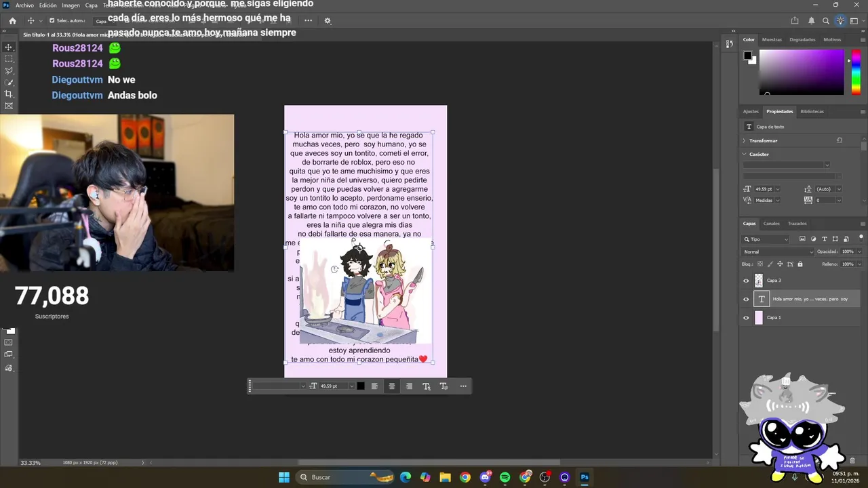This screenshot has width=868, height=488.
Task: Open the Tipo layer filter dropdown
Action: [x=766, y=239]
